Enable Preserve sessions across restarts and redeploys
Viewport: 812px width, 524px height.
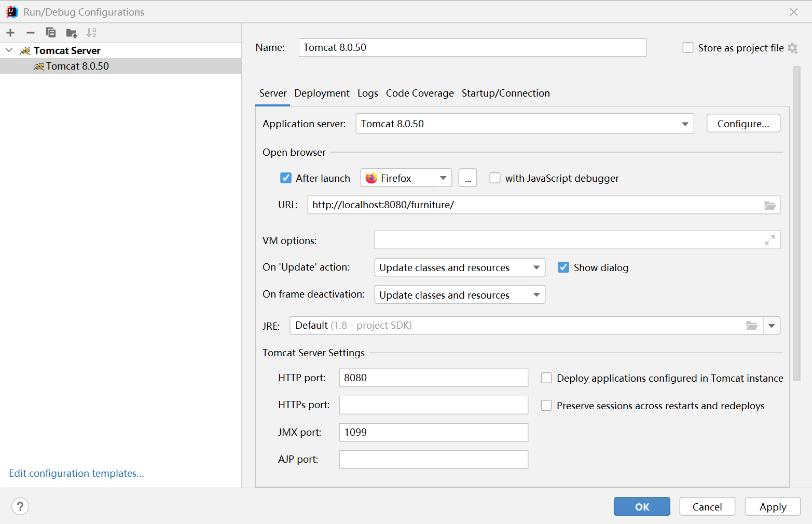(546, 405)
